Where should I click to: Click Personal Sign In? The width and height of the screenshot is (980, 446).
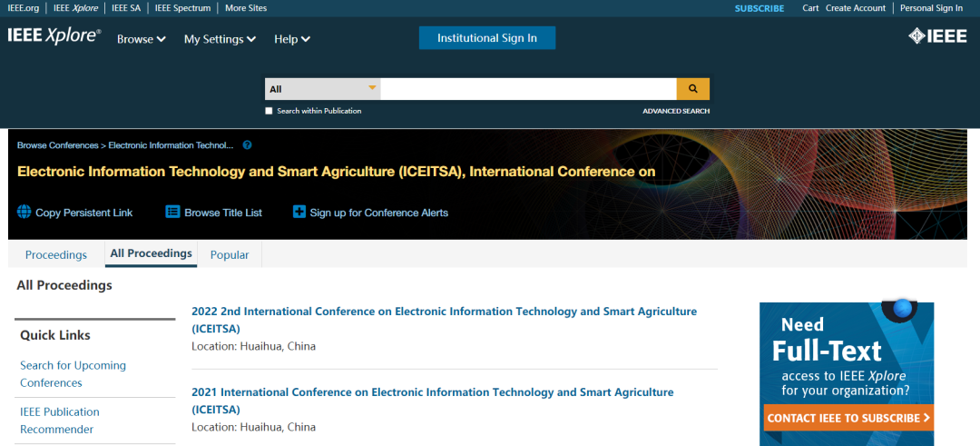click(931, 8)
